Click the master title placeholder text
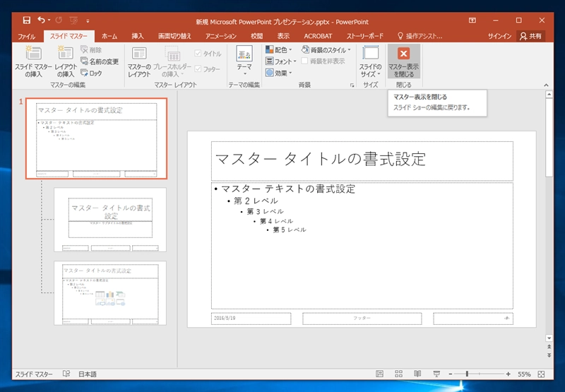 pos(321,159)
